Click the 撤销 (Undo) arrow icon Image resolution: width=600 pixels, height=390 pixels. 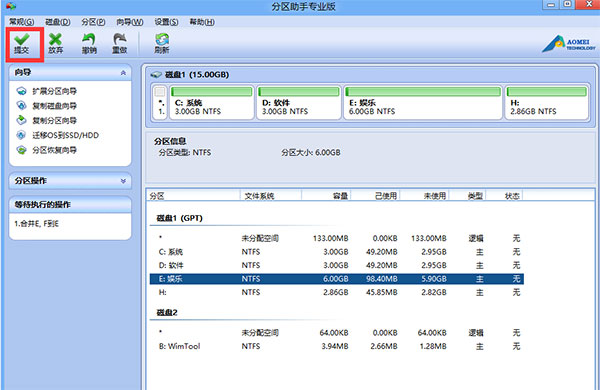pyautogui.click(x=89, y=43)
